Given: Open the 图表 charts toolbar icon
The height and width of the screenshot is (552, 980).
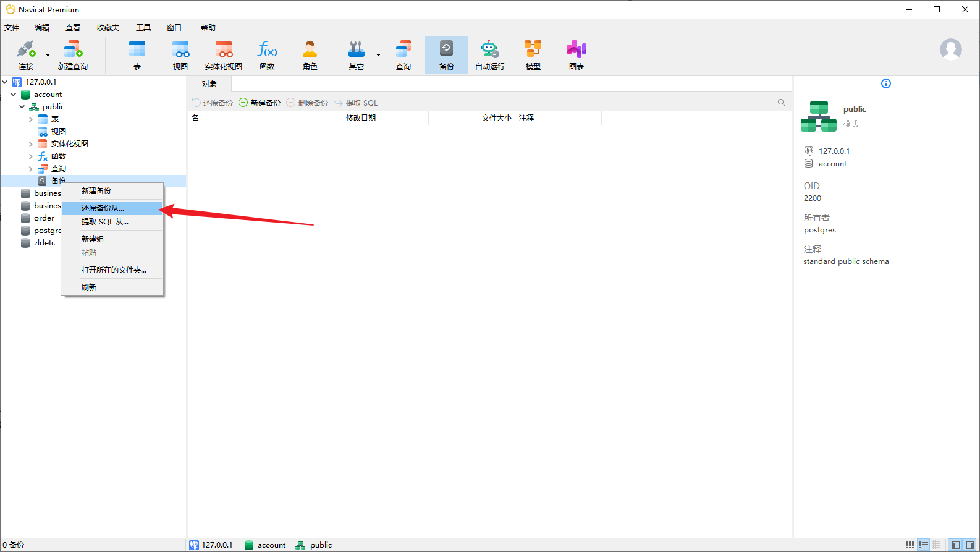Looking at the screenshot, I should [577, 55].
